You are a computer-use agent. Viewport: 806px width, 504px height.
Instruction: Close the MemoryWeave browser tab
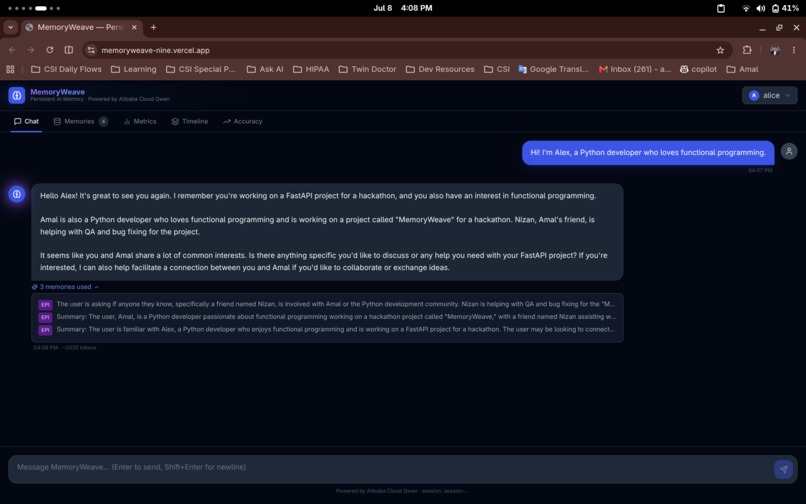point(134,27)
